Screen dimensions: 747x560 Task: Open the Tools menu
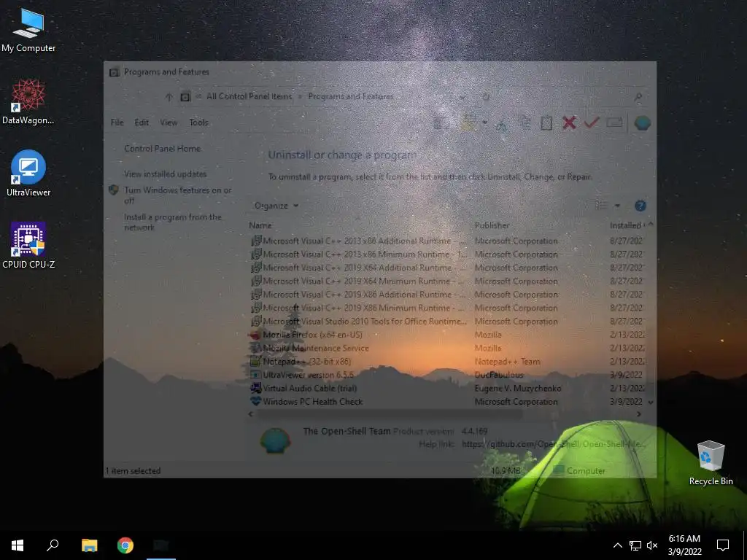pos(198,122)
